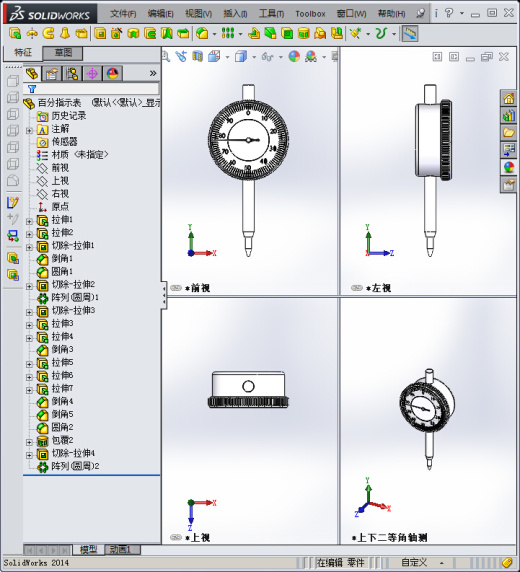The image size is (520, 572).
Task: Open the View Palette task pane
Action: tap(509, 149)
